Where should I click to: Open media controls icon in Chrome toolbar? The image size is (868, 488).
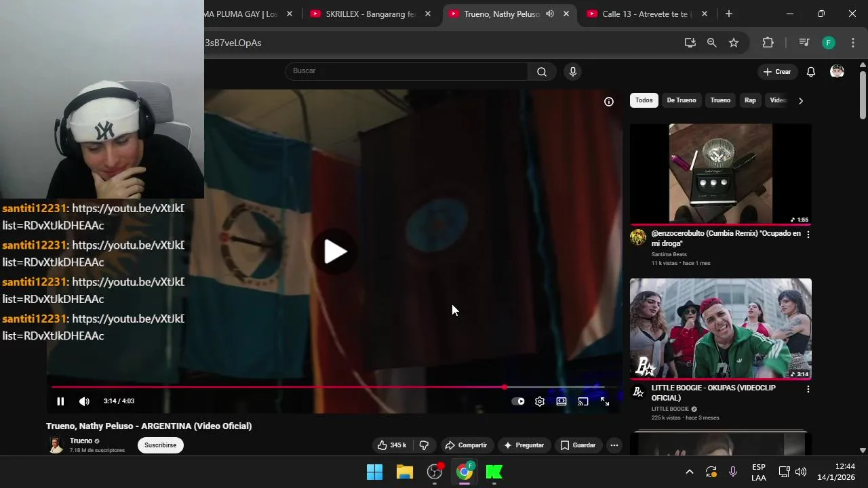(804, 43)
